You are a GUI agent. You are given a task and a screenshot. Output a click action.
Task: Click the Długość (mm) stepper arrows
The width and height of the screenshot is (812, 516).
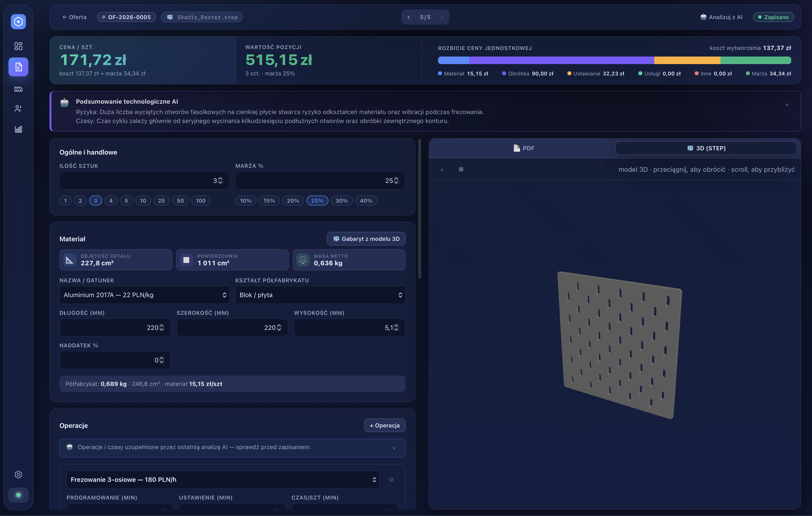tap(162, 328)
